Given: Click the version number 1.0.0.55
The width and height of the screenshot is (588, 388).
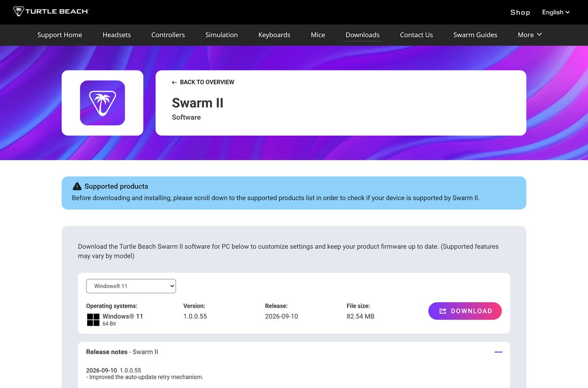Looking at the screenshot, I should (195, 316).
